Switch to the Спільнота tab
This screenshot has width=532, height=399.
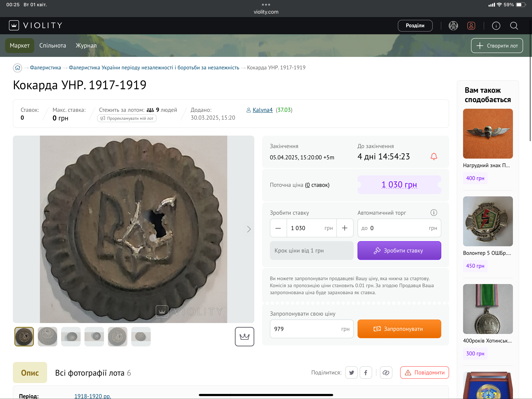coord(53,45)
